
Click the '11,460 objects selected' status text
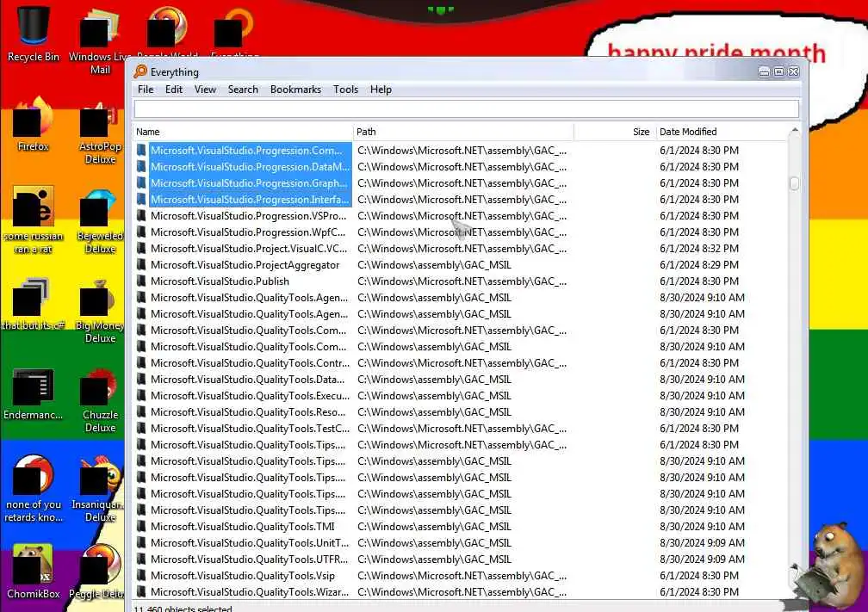[x=183, y=609]
